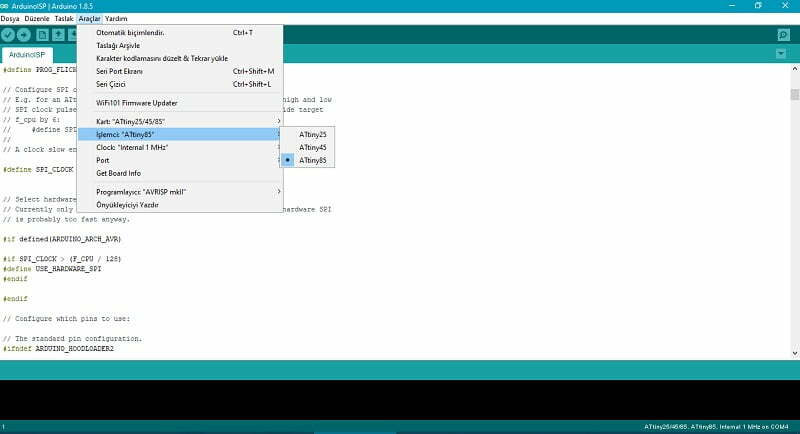Click "// is probably too fast anyway." comment
800x434 pixels.
[66, 219]
